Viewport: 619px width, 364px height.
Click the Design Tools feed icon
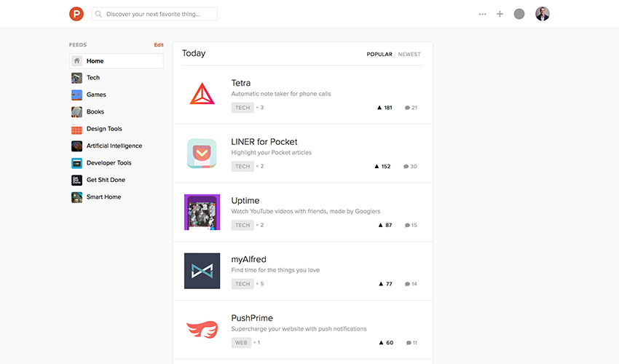[x=76, y=129]
